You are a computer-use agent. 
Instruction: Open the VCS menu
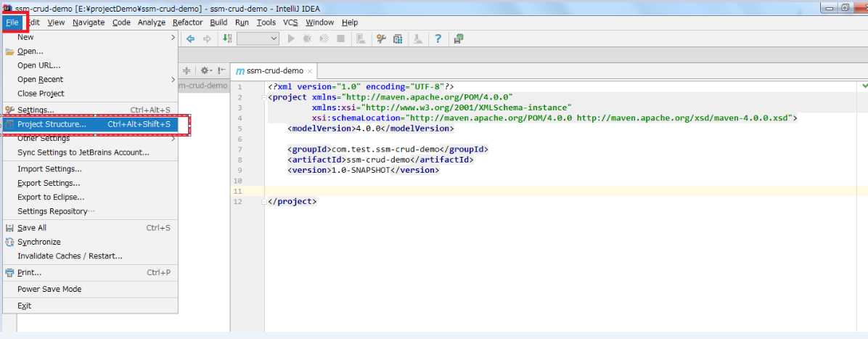[x=290, y=23]
